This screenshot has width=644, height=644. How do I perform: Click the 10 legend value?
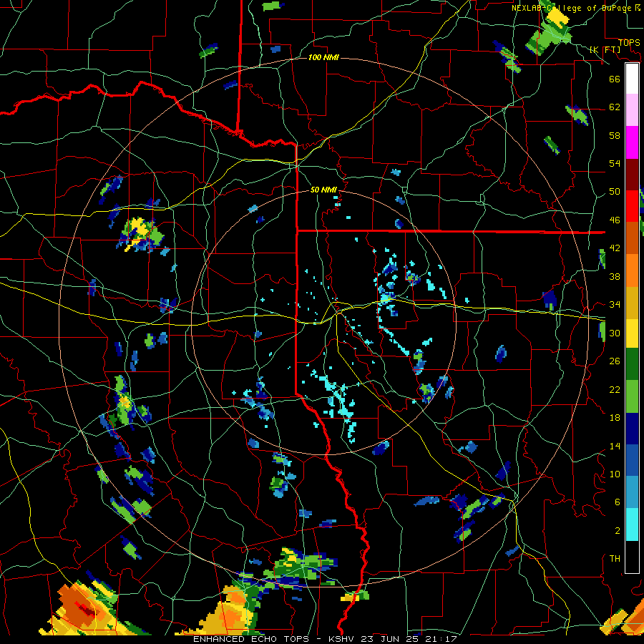click(615, 474)
